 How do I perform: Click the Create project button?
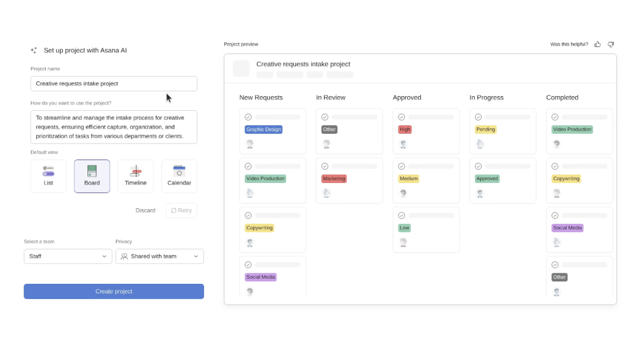[x=113, y=291]
